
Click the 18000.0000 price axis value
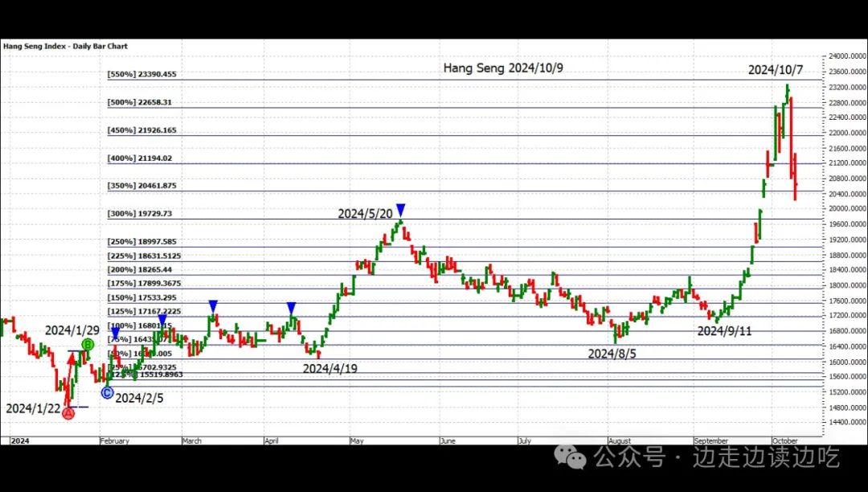(x=848, y=285)
